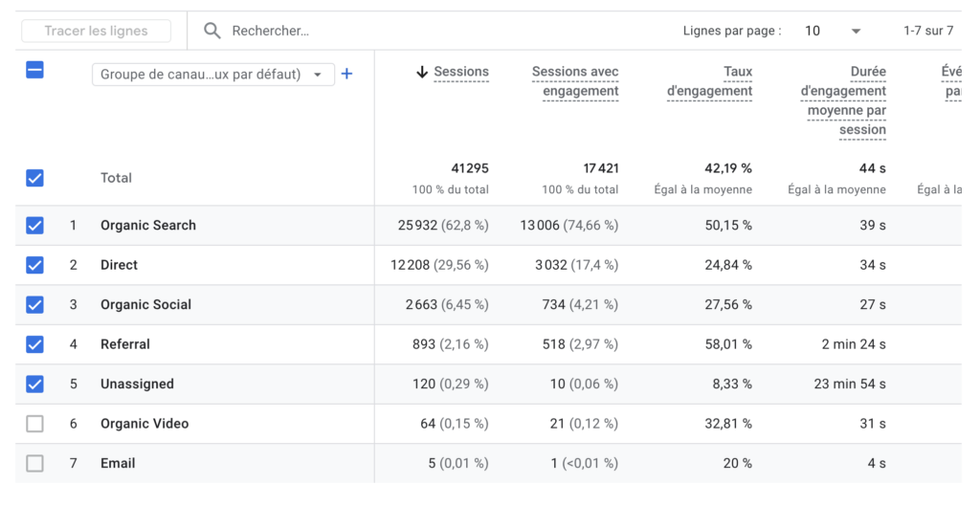Sort by Sessions avec engagement column
The height and width of the screenshot is (506, 980).
tap(575, 81)
